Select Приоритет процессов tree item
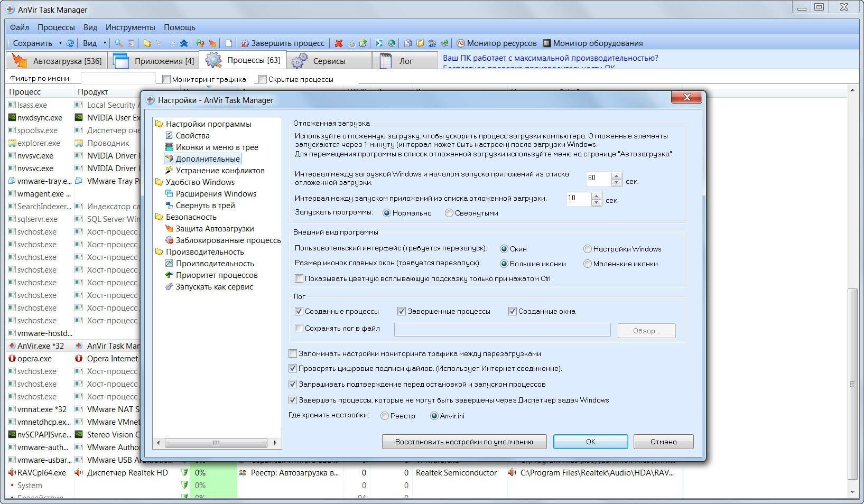The width and height of the screenshot is (864, 504). click(211, 275)
